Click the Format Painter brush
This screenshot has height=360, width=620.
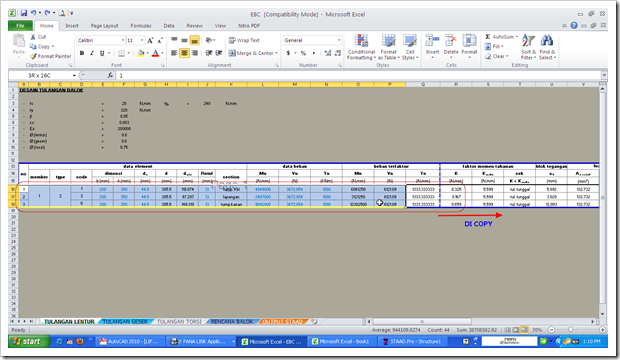[33, 56]
